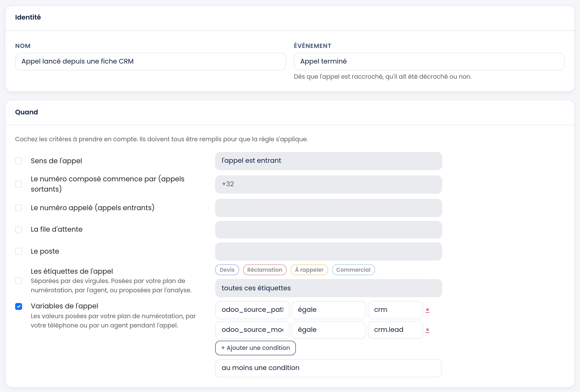
Task: Check Les étiquettes de l'appel box
Action: 19,281
